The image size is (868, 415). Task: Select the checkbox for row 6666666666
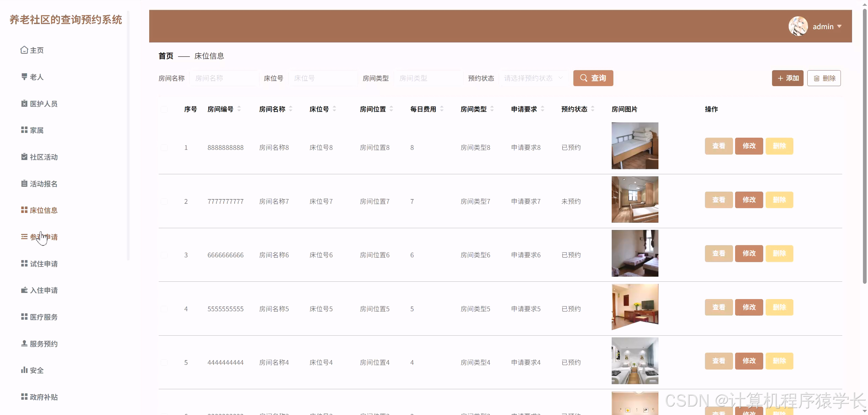click(x=164, y=255)
